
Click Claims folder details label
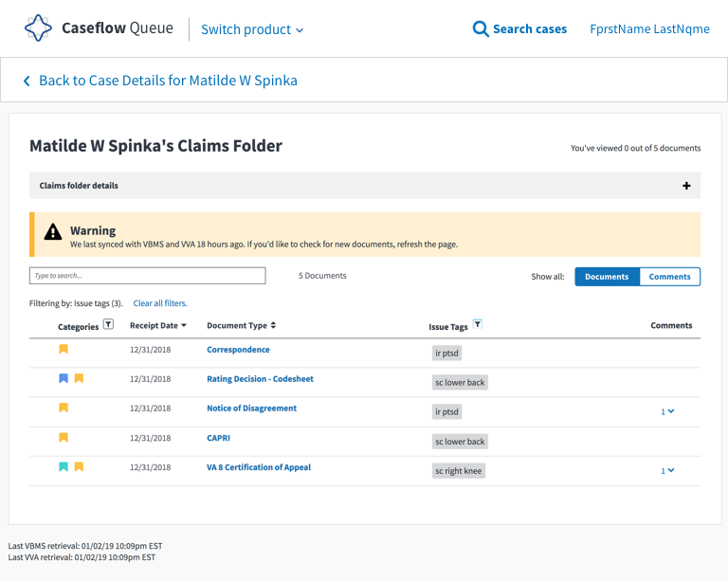[79, 186]
